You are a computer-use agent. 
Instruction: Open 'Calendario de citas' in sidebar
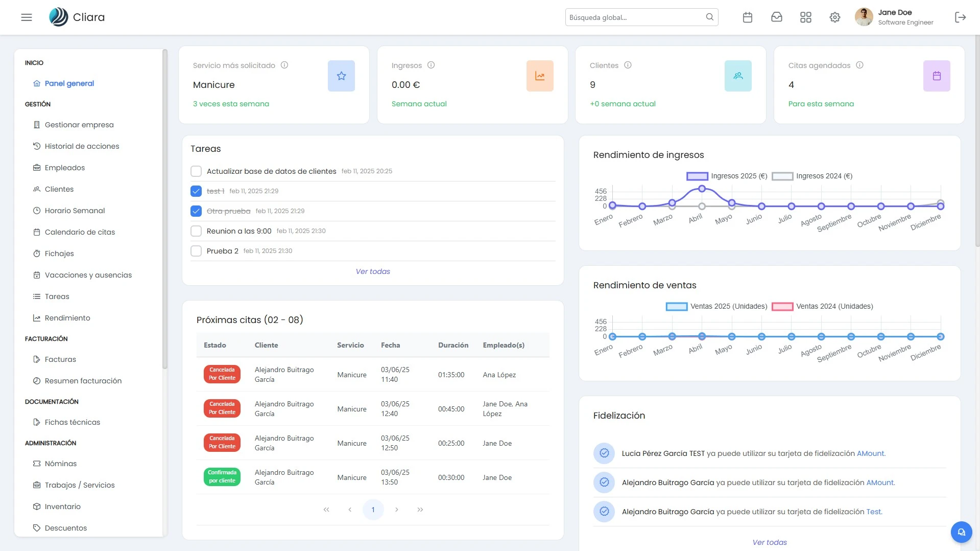point(80,232)
